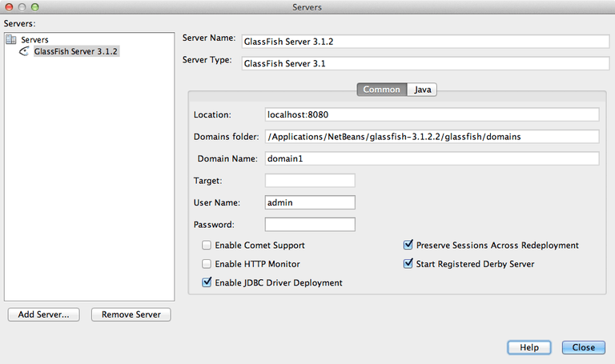Select the Servers root tree label
Screen dimensions: 615x364
click(34, 39)
